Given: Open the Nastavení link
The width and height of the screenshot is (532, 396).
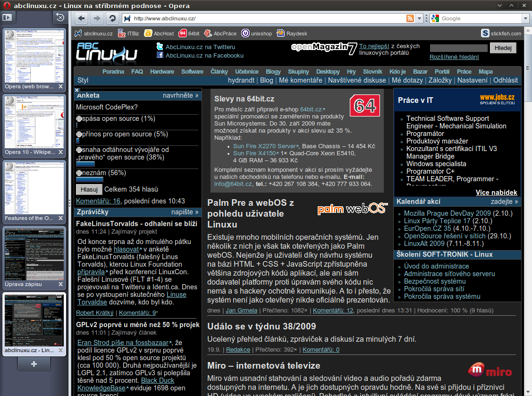Looking at the screenshot, I should tap(472, 80).
